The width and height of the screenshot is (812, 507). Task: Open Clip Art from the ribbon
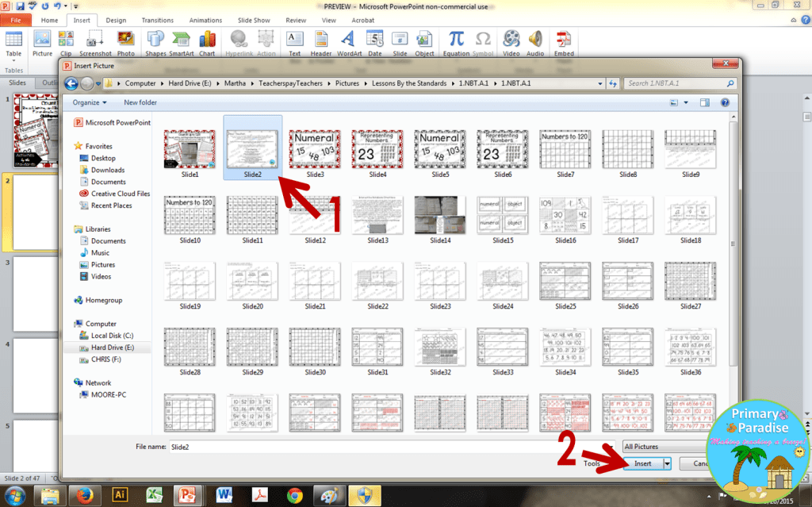tap(66, 44)
